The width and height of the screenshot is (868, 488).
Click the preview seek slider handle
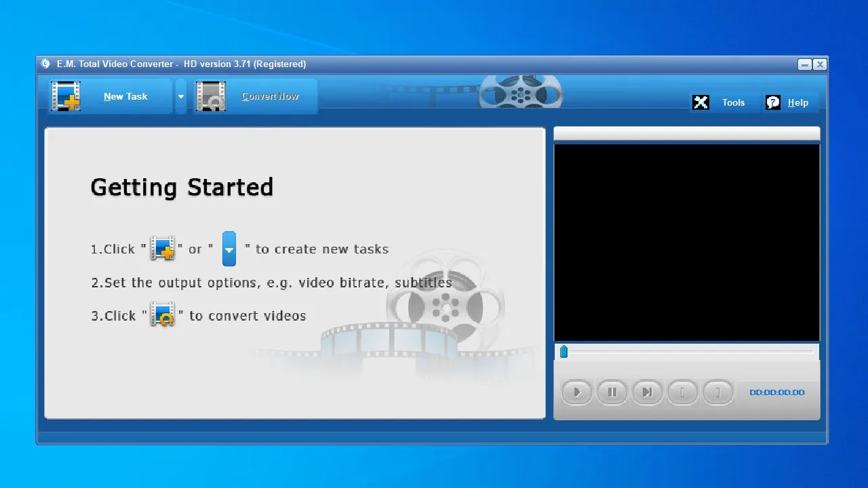(564, 351)
